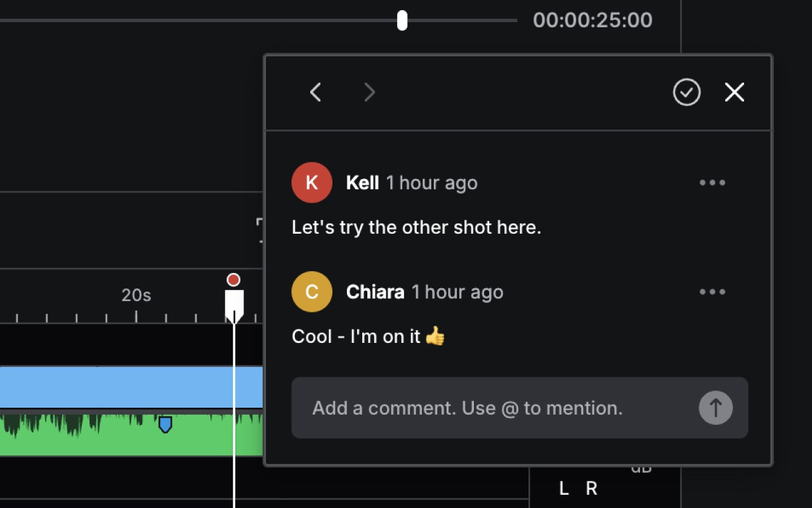The height and width of the screenshot is (508, 812).
Task: Close the comments panel
Action: tap(734, 92)
